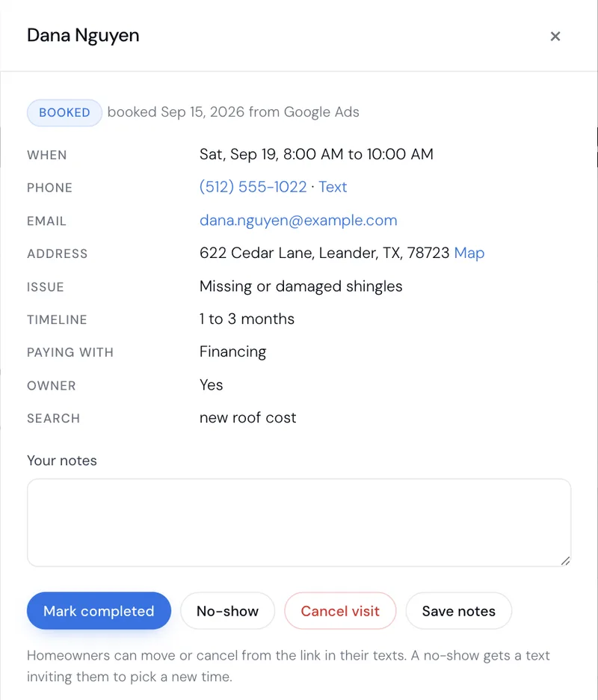Call the phone number (512) 555-1022
This screenshot has width=598, height=700.
click(253, 187)
